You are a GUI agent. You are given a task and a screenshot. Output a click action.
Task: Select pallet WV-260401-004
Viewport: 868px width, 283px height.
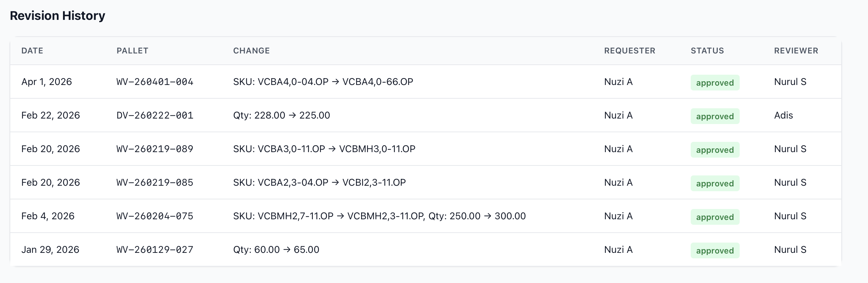(x=155, y=82)
